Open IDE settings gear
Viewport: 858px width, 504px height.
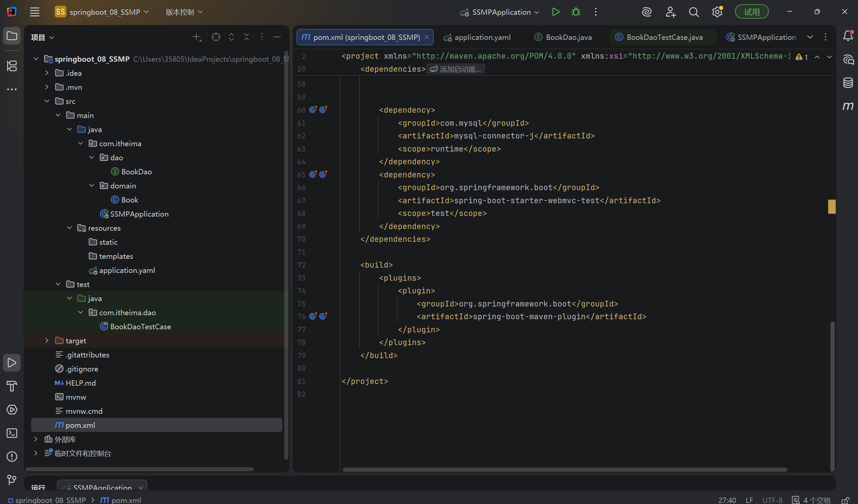click(717, 12)
